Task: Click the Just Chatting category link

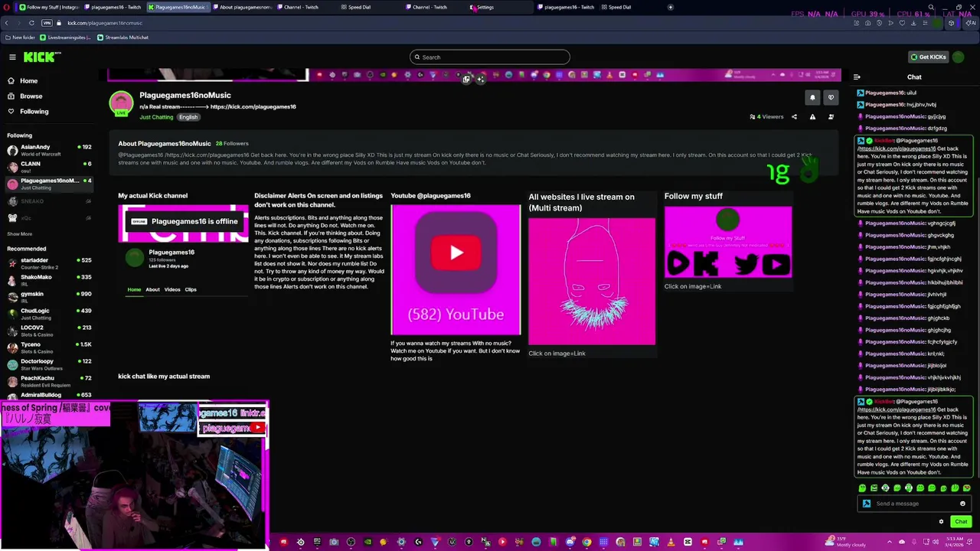Action: [156, 117]
